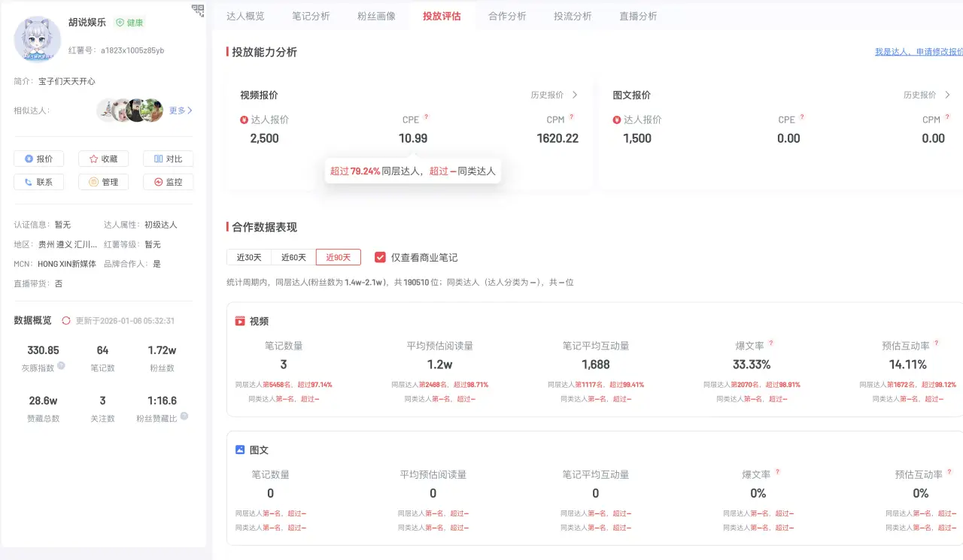This screenshot has height=560, width=963.
Task: Click the 2,500 video price value
Action: (264, 138)
